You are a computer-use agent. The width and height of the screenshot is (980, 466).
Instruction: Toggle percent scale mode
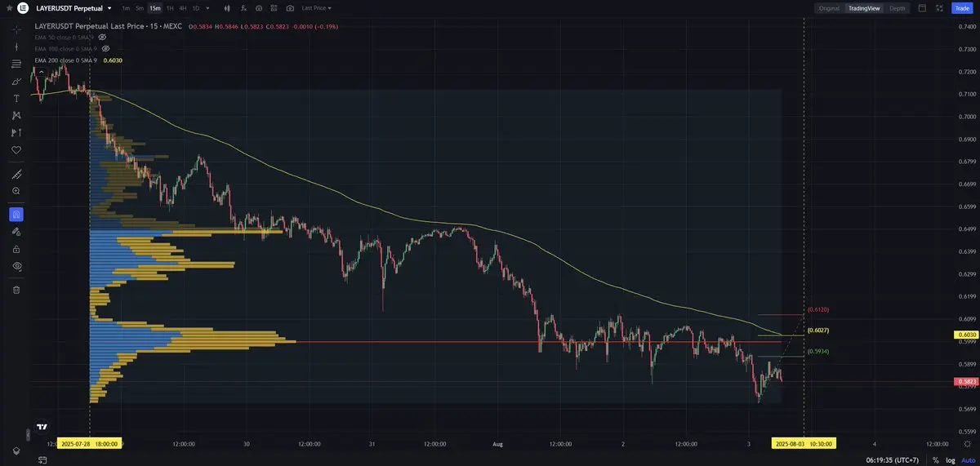click(936, 460)
